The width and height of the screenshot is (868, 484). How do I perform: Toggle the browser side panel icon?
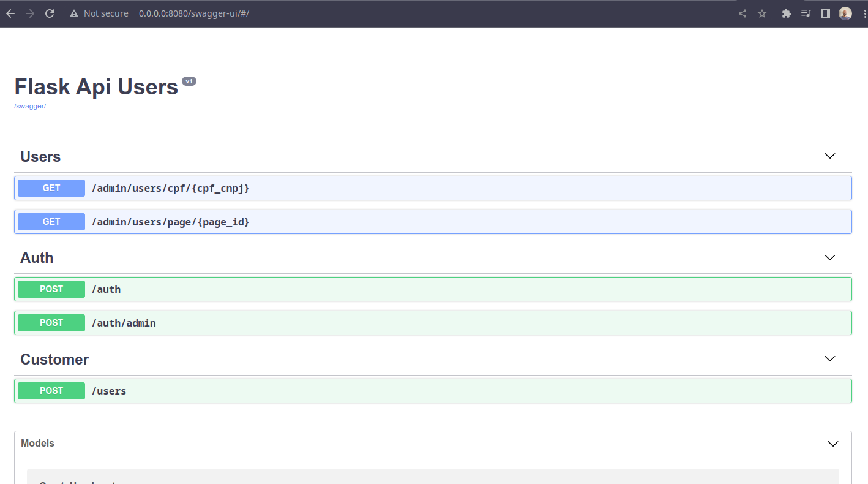(x=826, y=13)
